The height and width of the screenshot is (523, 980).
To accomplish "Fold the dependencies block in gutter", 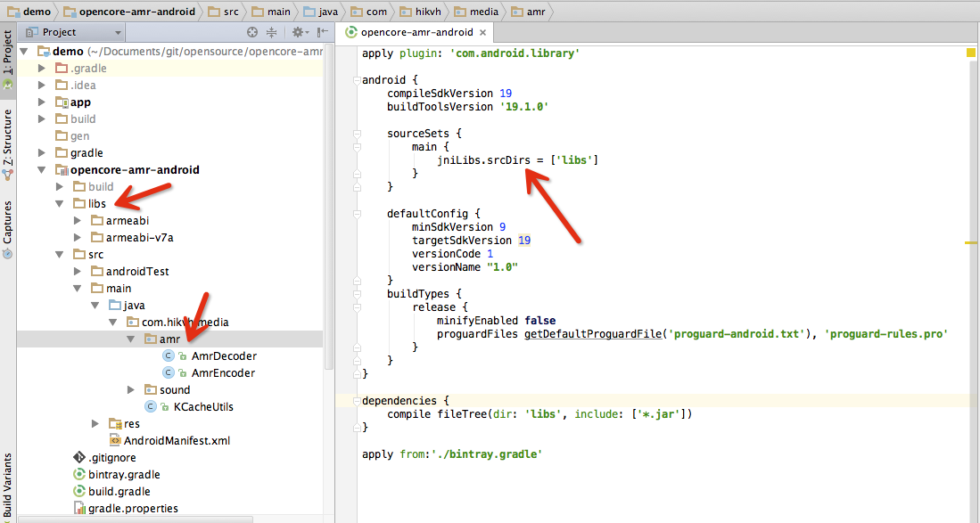I will tap(357, 401).
